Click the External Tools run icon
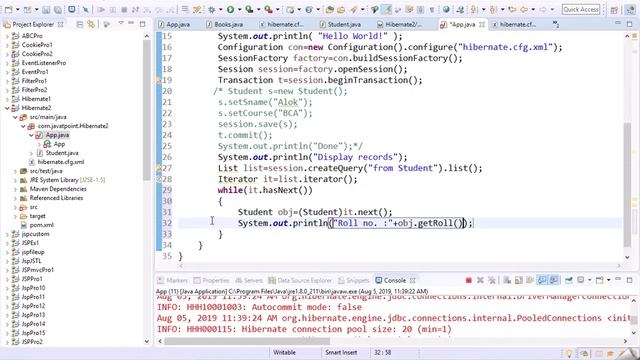The height and width of the screenshot is (360, 640). (268, 9)
